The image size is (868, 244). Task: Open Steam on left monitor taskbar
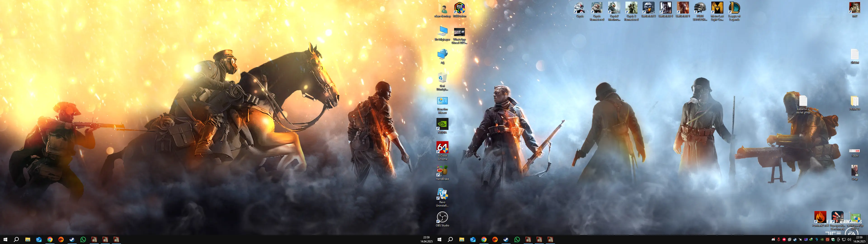(72, 240)
